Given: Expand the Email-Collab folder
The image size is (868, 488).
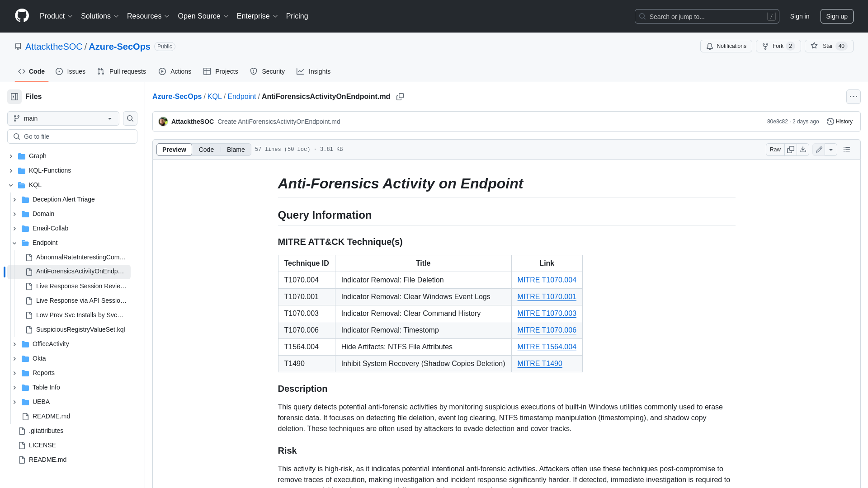Looking at the screenshot, I should (14, 229).
